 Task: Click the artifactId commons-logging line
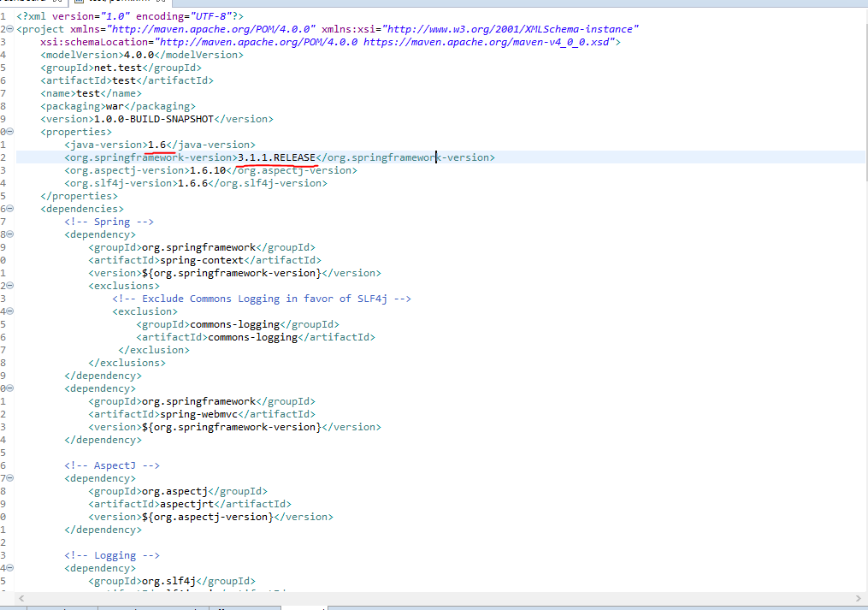[x=256, y=337]
